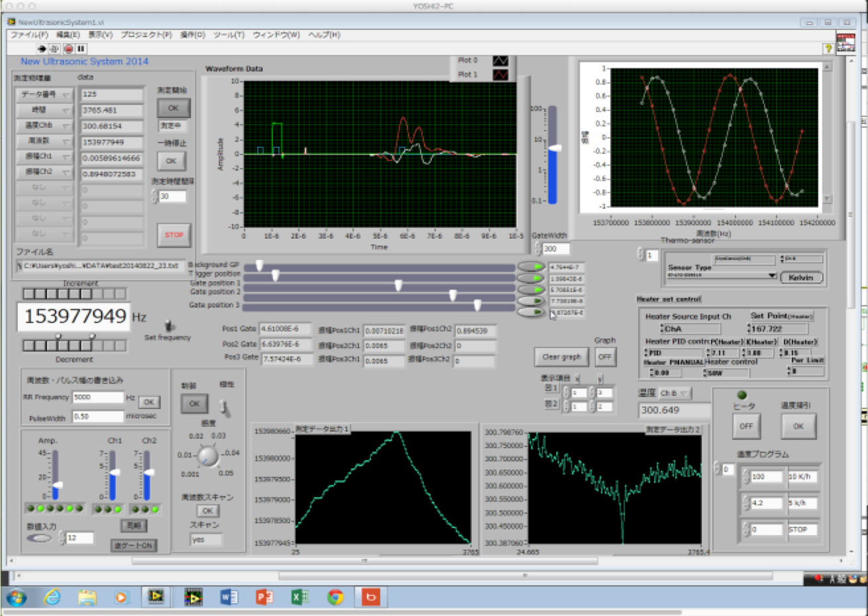Click the Clear graph button
Image resolution: width=868 pixels, height=616 pixels.
pos(561,357)
